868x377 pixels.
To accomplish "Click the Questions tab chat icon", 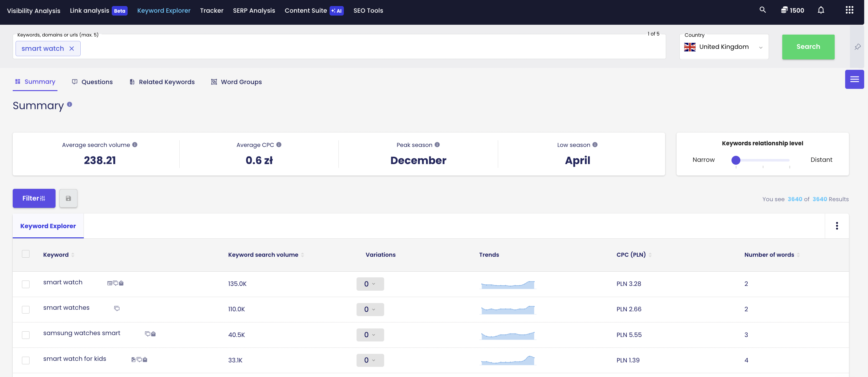I will pos(75,82).
